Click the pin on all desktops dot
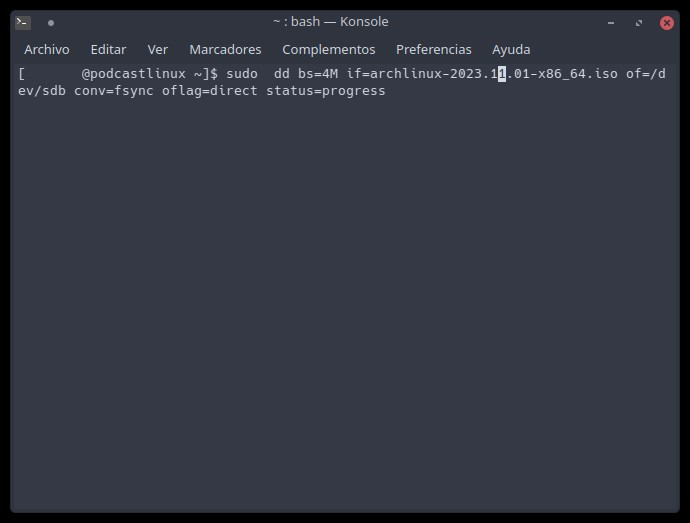690x523 pixels. click(51, 22)
